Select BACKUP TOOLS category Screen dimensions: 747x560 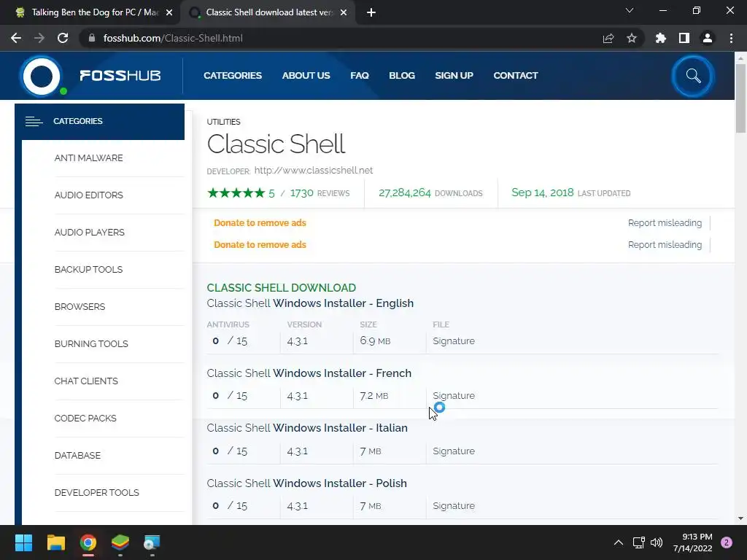pos(88,270)
